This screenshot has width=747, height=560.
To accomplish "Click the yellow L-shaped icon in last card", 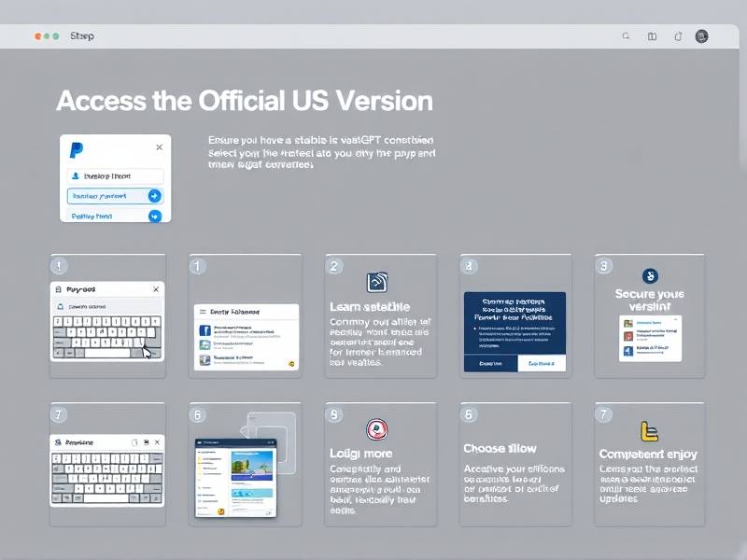I will pyautogui.click(x=649, y=430).
